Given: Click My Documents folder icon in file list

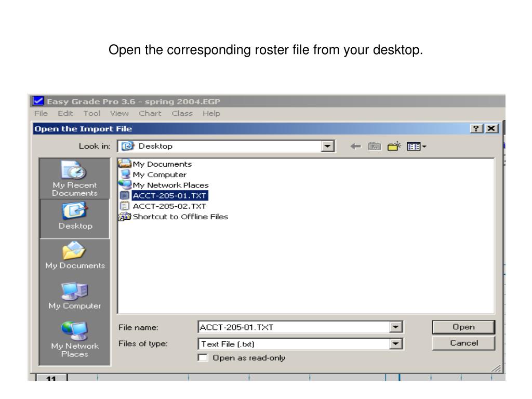Looking at the screenshot, I should pyautogui.click(x=125, y=164).
